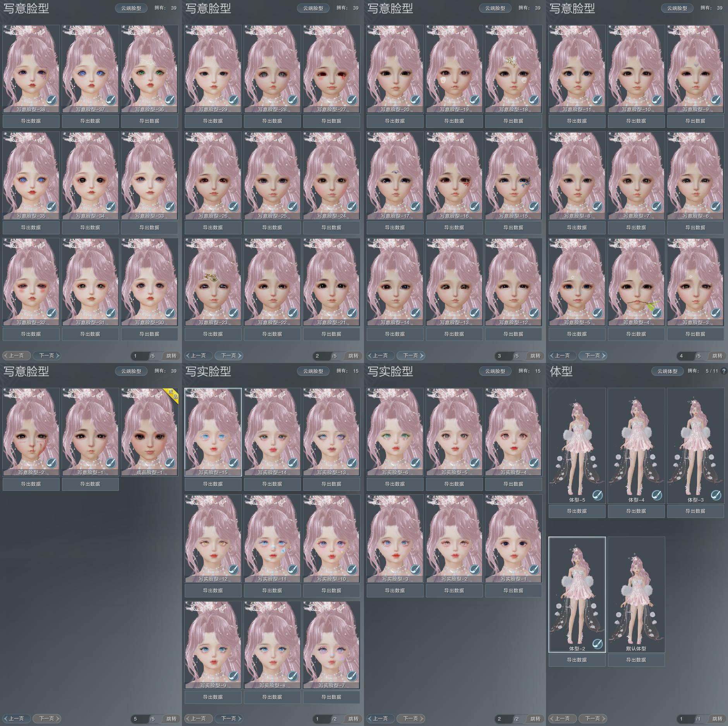This screenshot has height=726, width=728.
Task: Export data for 体型-4
Action: tap(636, 511)
